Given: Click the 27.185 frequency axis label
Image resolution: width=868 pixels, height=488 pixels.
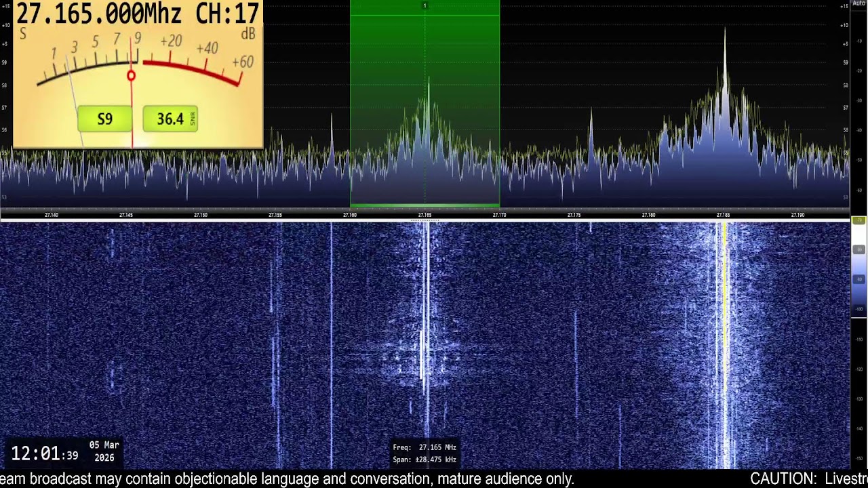Looking at the screenshot, I should (723, 215).
